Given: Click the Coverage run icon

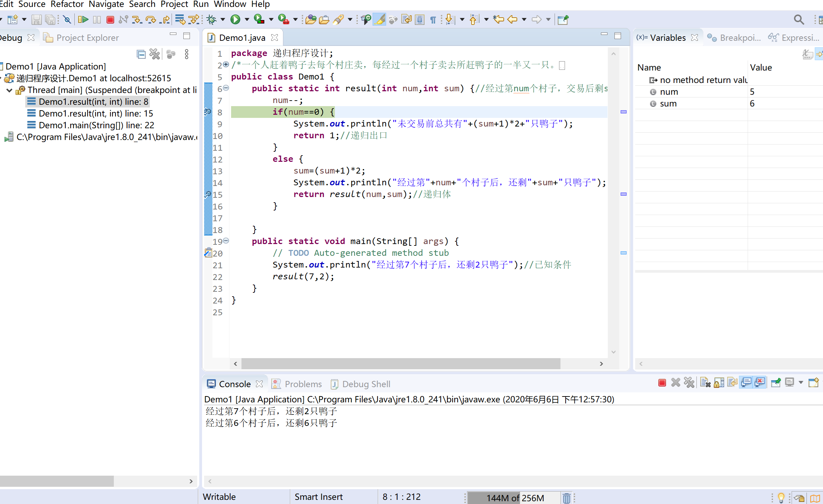Looking at the screenshot, I should point(259,20).
